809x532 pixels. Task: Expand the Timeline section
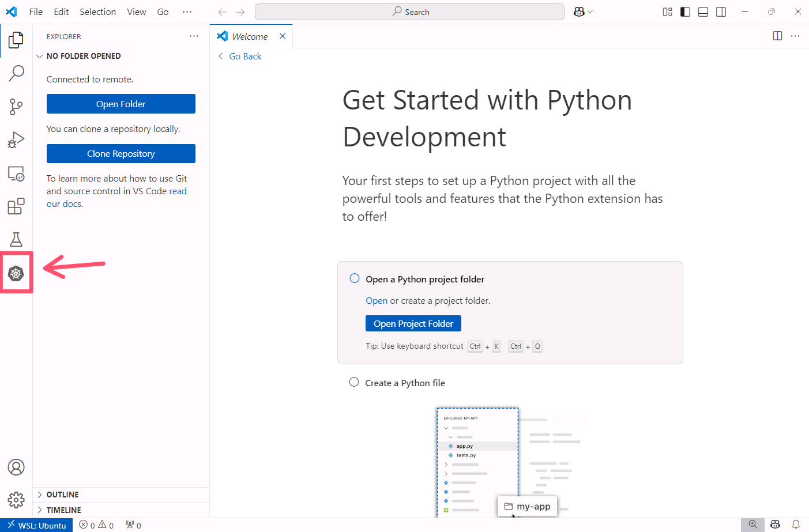pyautogui.click(x=63, y=511)
